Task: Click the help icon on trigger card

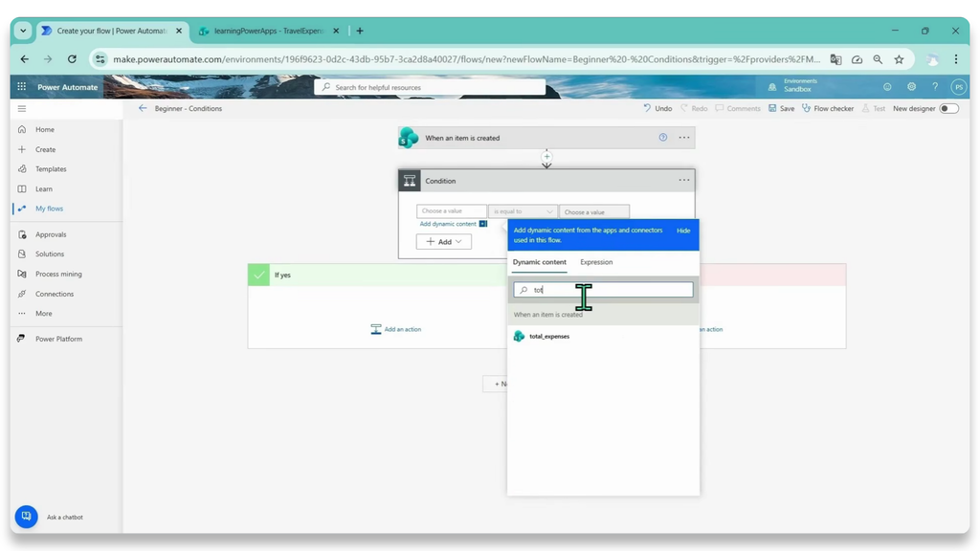Action: point(662,138)
